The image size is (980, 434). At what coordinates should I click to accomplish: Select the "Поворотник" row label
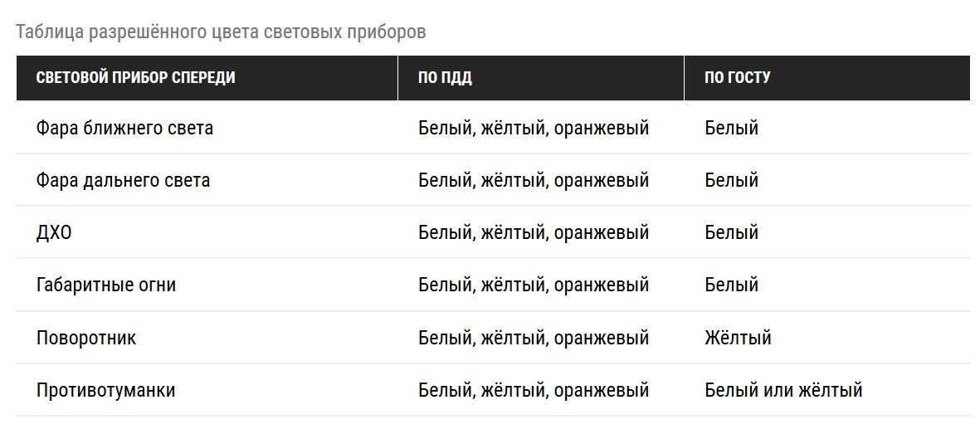[x=86, y=338]
